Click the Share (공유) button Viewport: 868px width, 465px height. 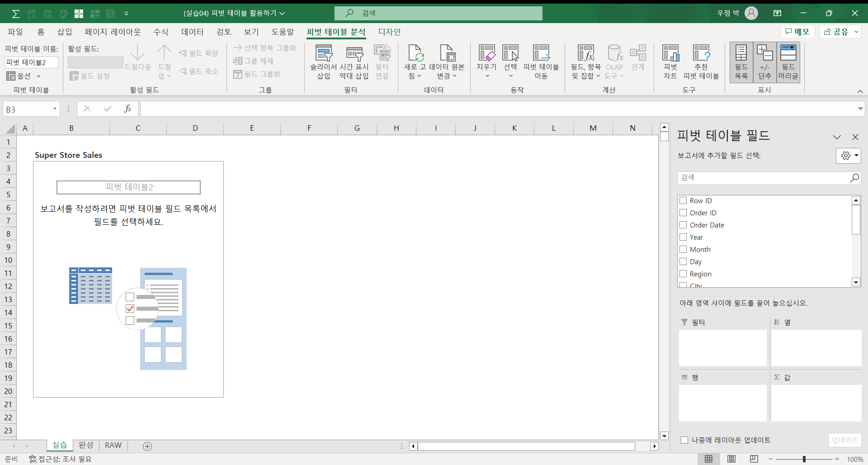pyautogui.click(x=836, y=32)
